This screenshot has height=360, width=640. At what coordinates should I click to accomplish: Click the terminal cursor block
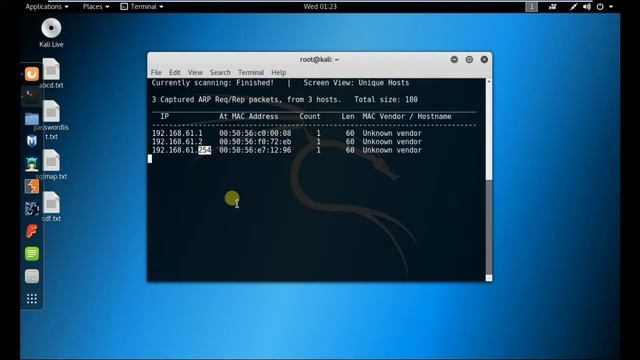pyautogui.click(x=150, y=159)
